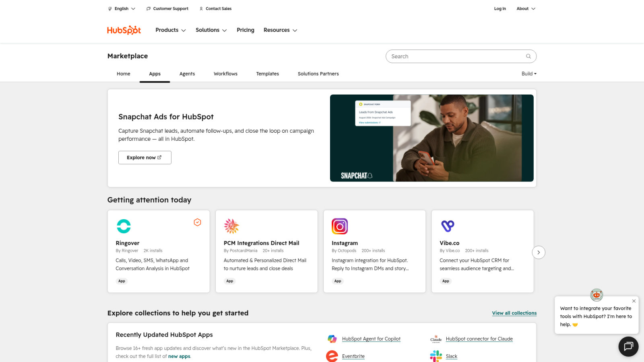
Task: Click the globe icon beside English
Action: coord(110,9)
